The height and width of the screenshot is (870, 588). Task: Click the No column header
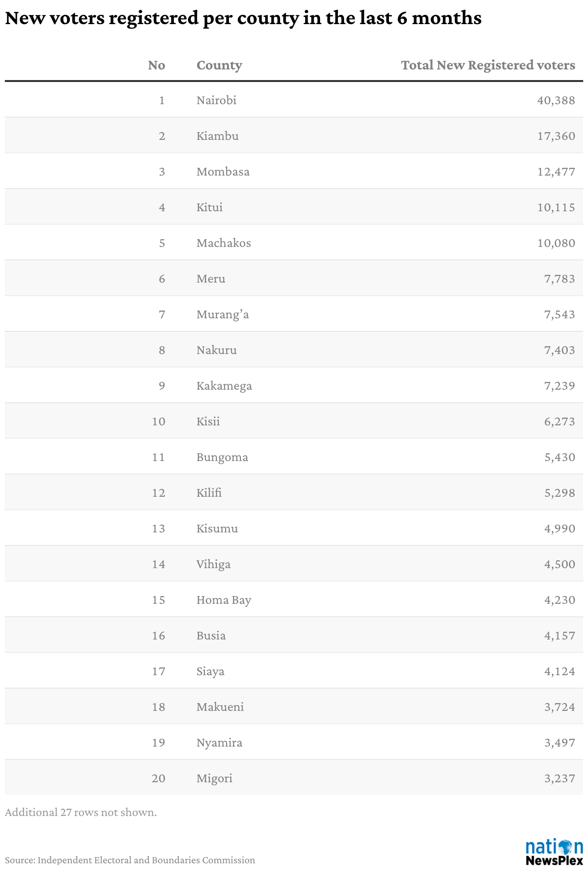coord(156,65)
